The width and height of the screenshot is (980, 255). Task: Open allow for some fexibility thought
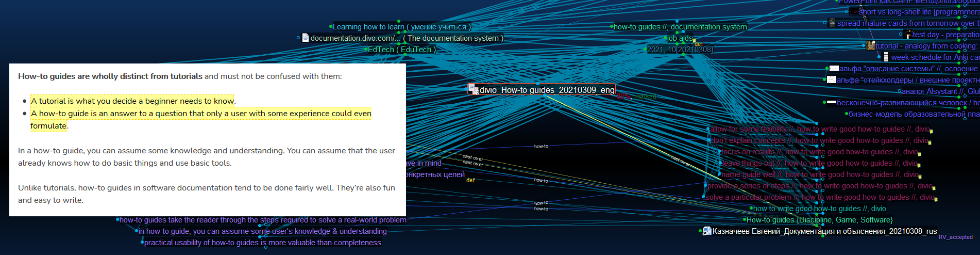[820, 129]
